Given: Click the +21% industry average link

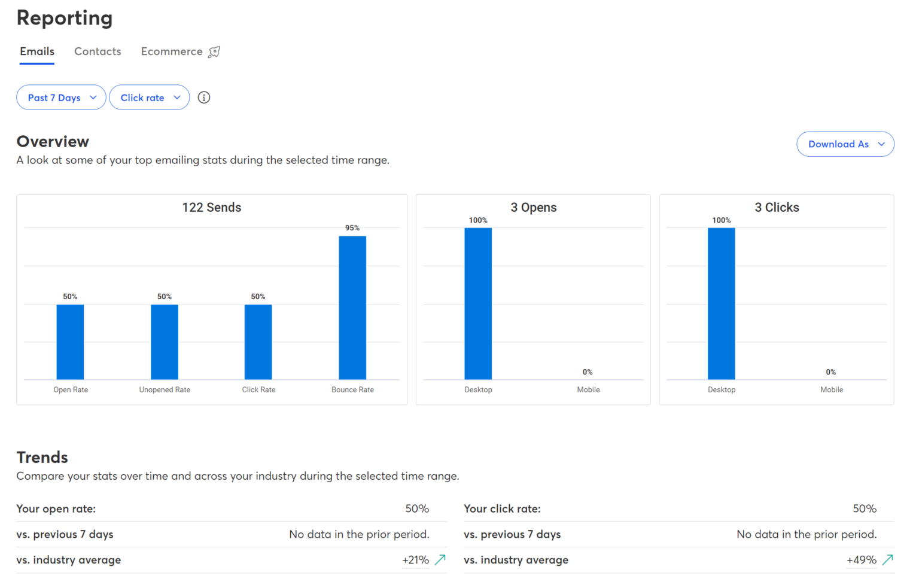Looking at the screenshot, I should pyautogui.click(x=415, y=559).
